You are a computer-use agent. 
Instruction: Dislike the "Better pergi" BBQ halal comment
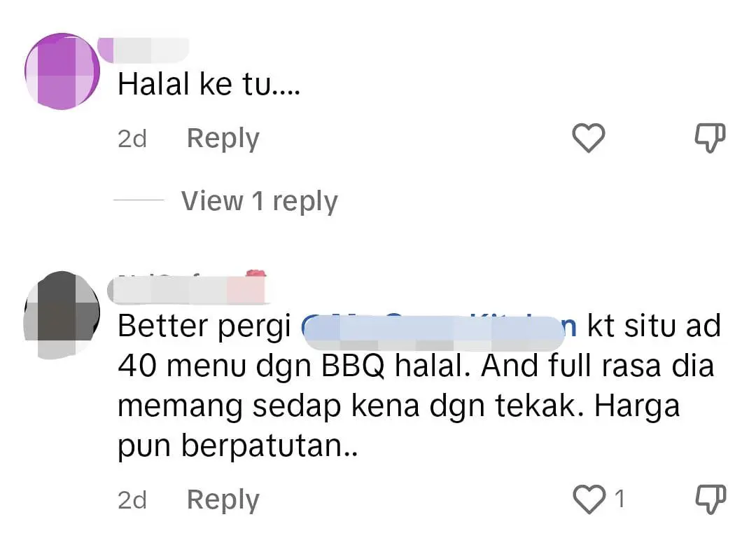710,499
